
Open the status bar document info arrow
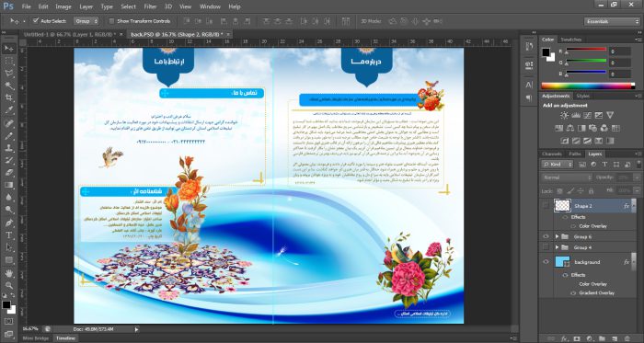pyautogui.click(x=136, y=329)
